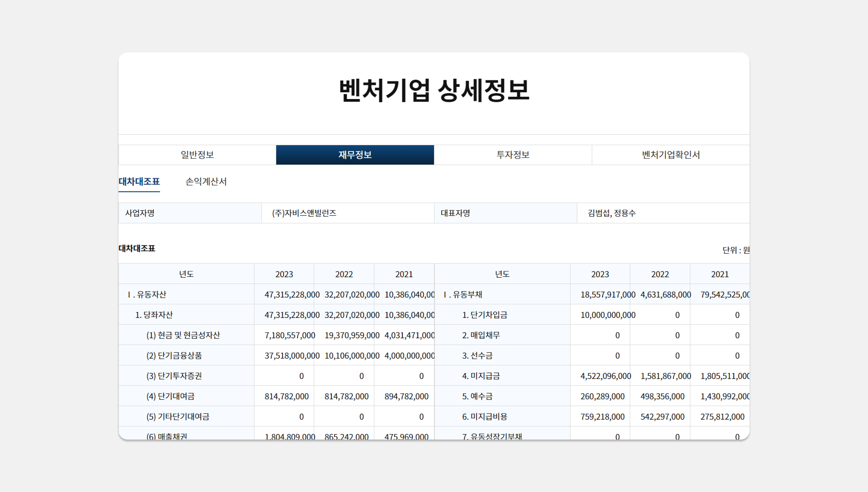This screenshot has width=868, height=492.
Task: Switch to the 투자정보 tab
Action: click(x=513, y=155)
